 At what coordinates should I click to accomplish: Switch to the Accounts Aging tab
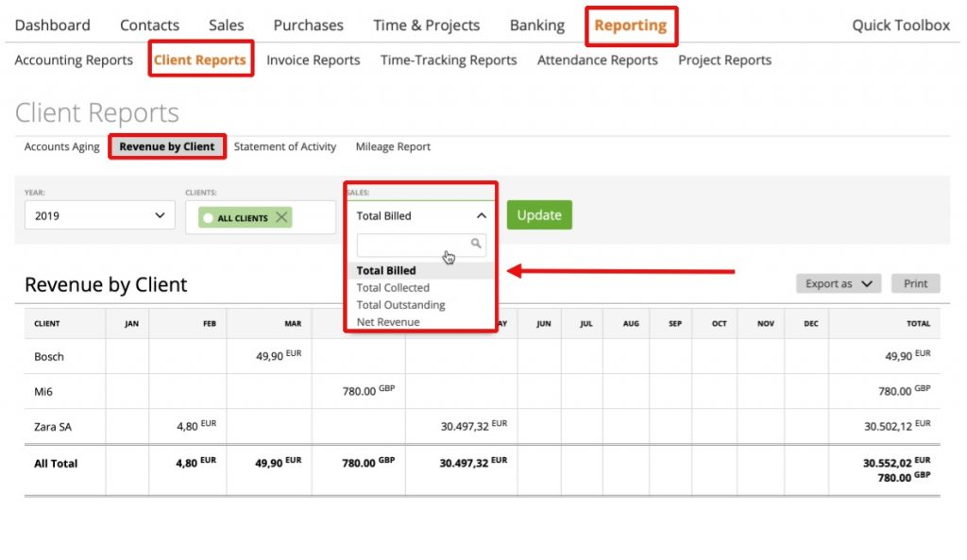click(x=60, y=146)
